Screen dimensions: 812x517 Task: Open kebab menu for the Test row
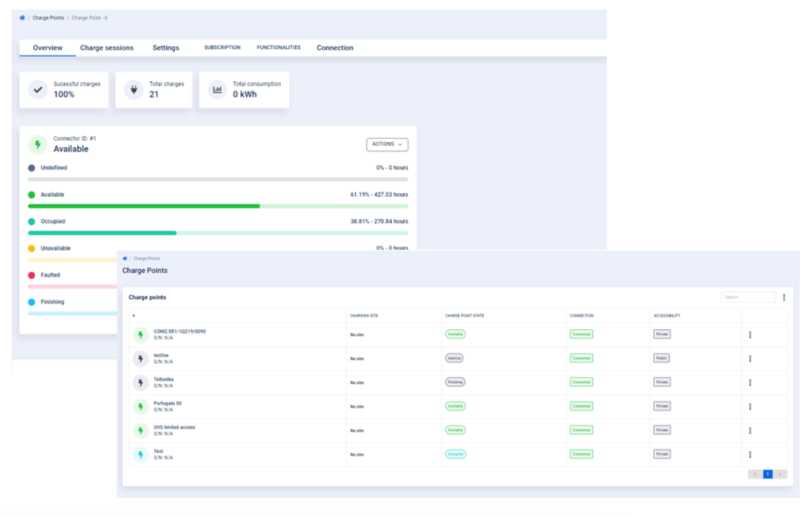(x=750, y=455)
